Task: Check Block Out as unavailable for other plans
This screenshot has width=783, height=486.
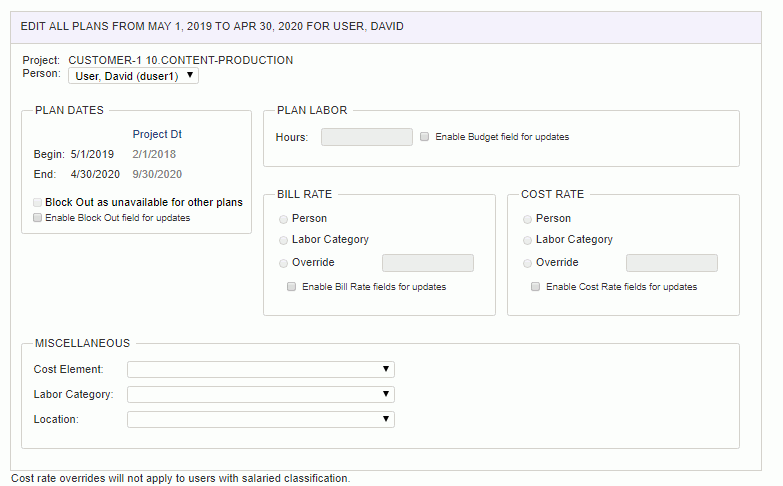Action: (x=37, y=202)
